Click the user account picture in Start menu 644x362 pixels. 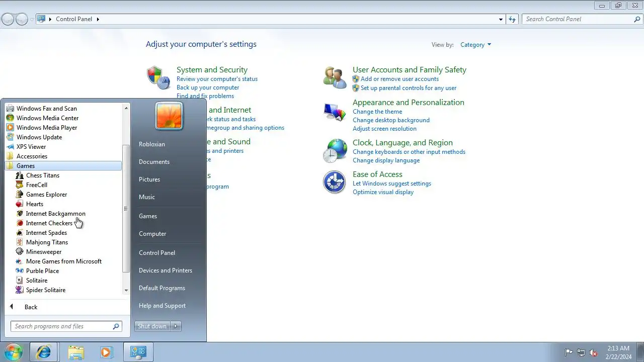pos(169,116)
